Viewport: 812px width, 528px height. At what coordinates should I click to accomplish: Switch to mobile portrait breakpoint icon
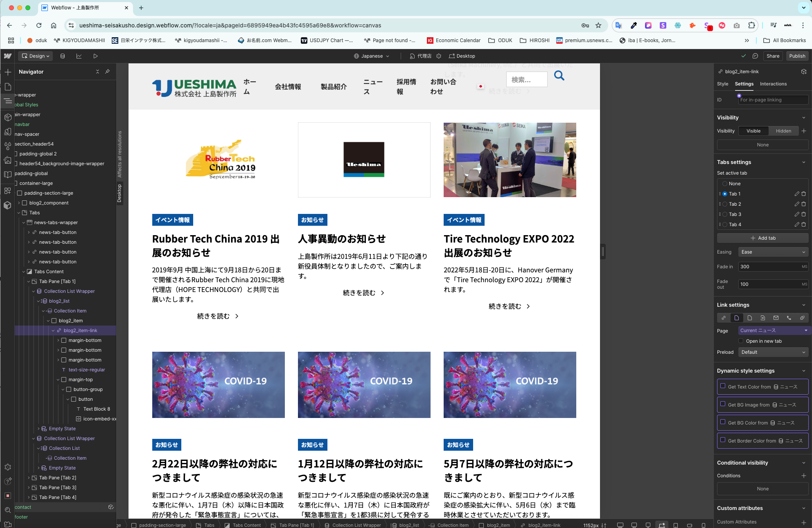pos(704,525)
